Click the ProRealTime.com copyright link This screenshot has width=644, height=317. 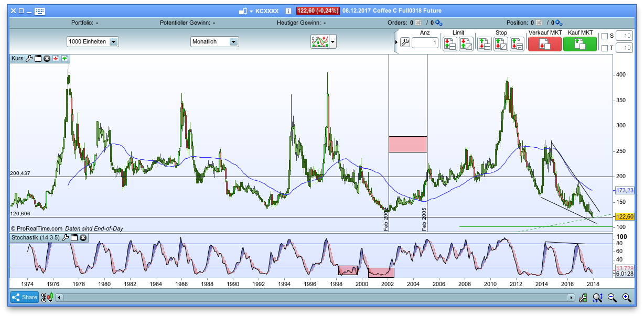click(x=36, y=228)
